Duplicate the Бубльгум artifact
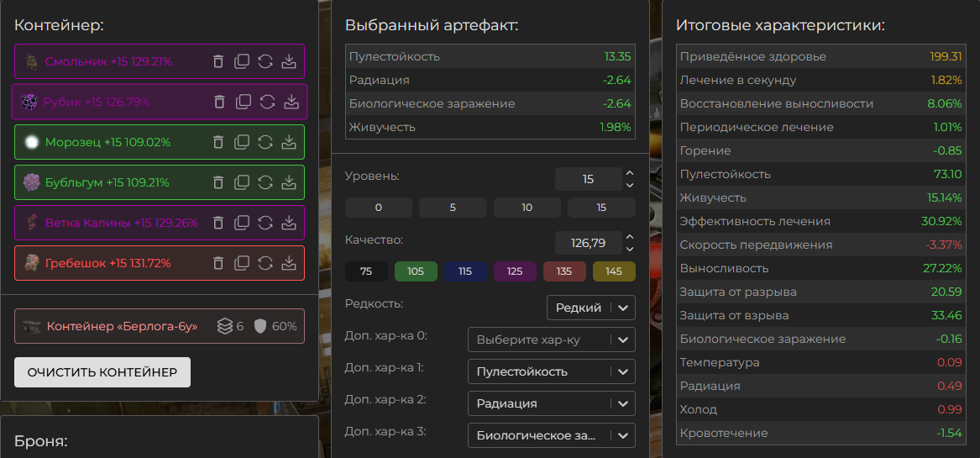 (x=241, y=182)
